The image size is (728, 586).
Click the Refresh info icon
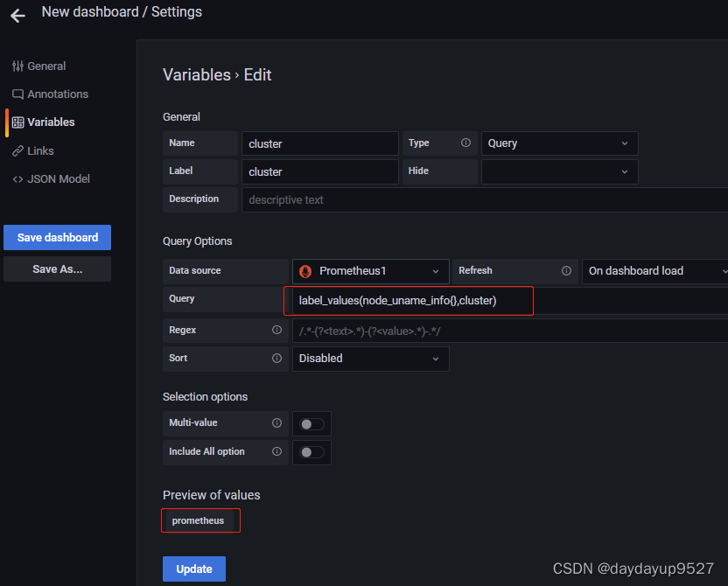(566, 271)
